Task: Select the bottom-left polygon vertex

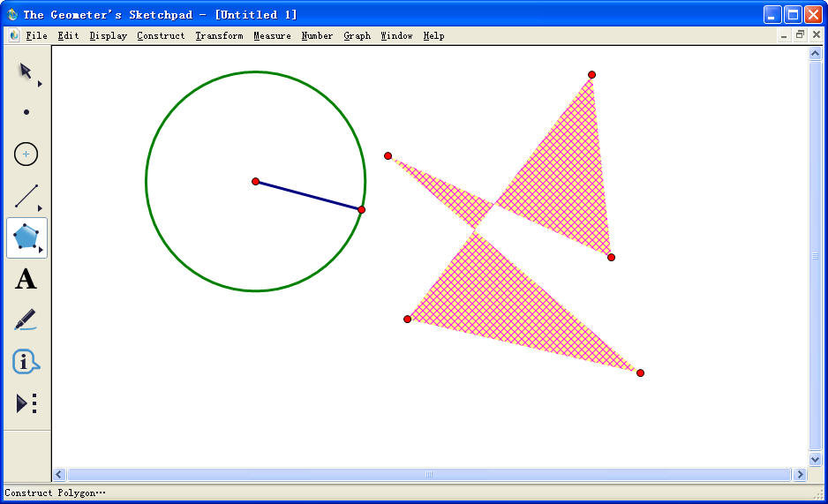Action: (407, 320)
